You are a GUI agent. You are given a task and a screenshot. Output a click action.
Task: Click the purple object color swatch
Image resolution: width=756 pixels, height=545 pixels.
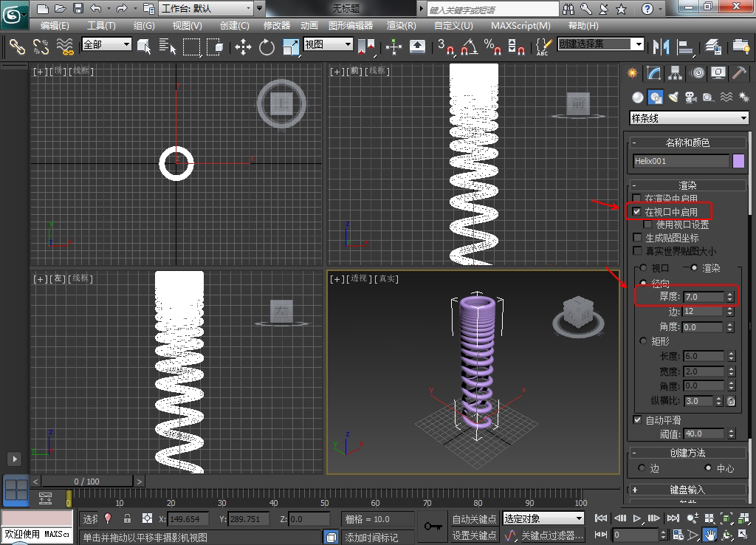tap(738, 161)
